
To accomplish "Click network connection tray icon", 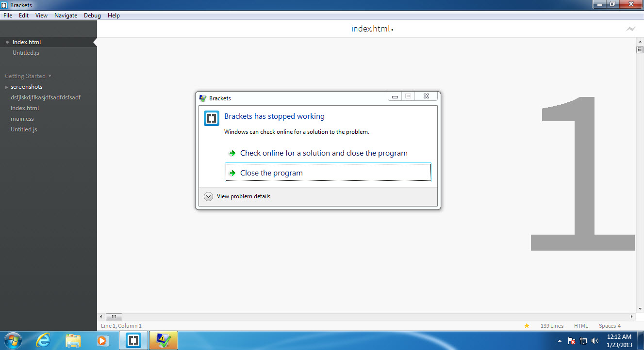I will [x=584, y=341].
